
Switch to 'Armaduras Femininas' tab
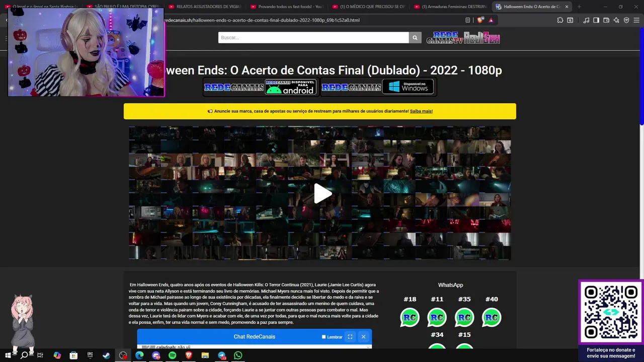coord(450,7)
